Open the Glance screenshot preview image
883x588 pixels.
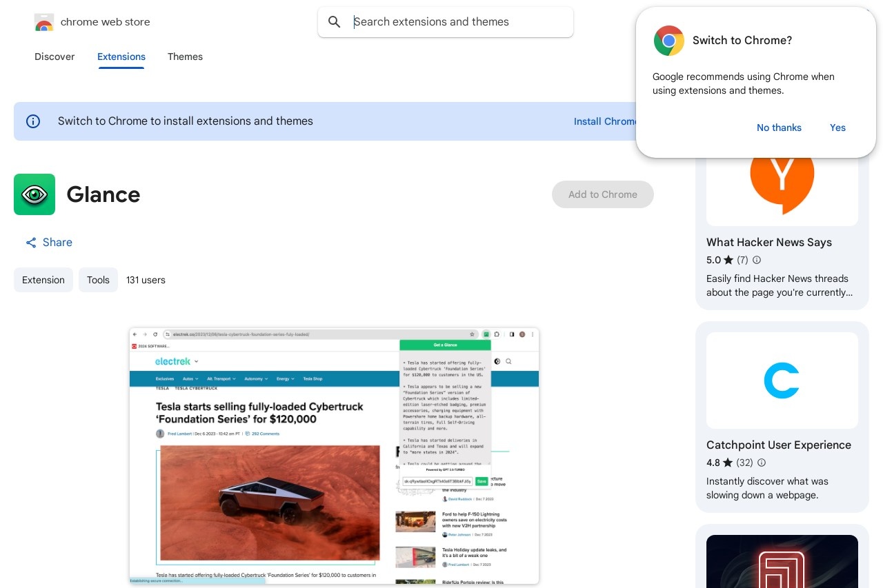(x=334, y=456)
